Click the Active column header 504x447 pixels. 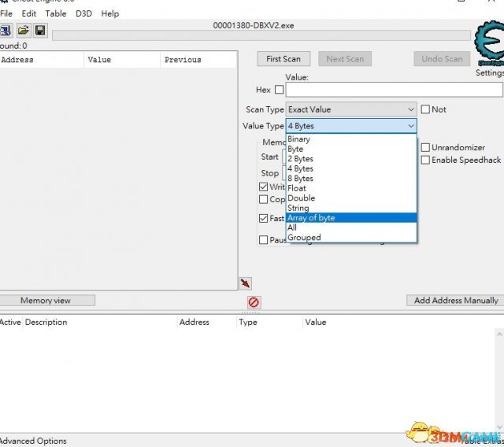(10, 322)
